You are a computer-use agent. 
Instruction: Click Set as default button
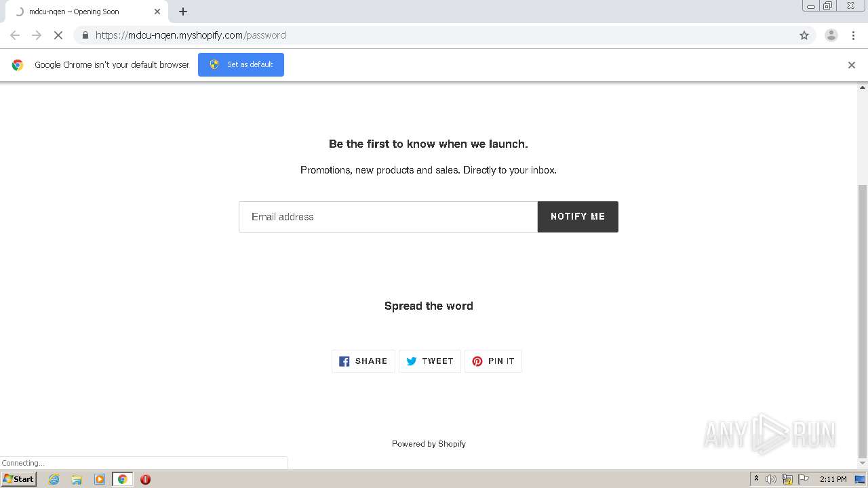click(241, 64)
